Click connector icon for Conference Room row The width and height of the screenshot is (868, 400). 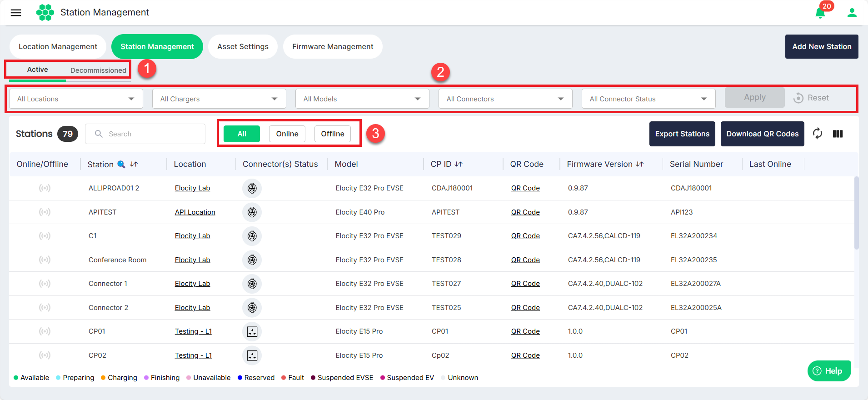click(252, 260)
